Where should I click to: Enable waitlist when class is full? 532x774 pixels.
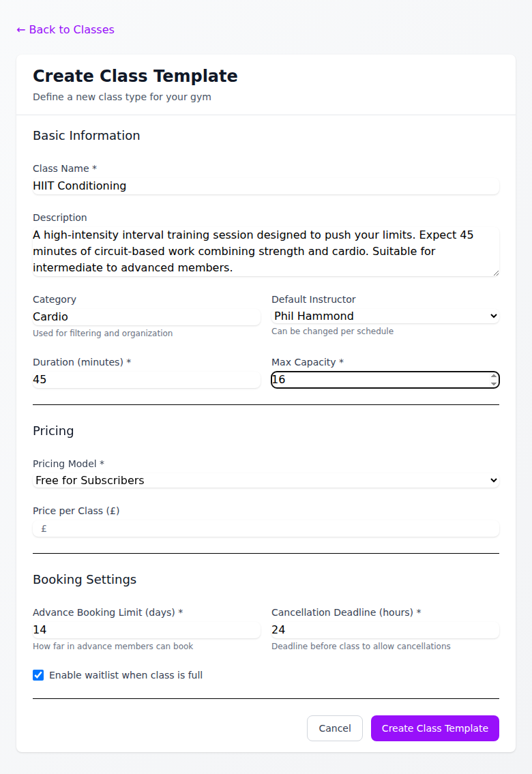[38, 675]
